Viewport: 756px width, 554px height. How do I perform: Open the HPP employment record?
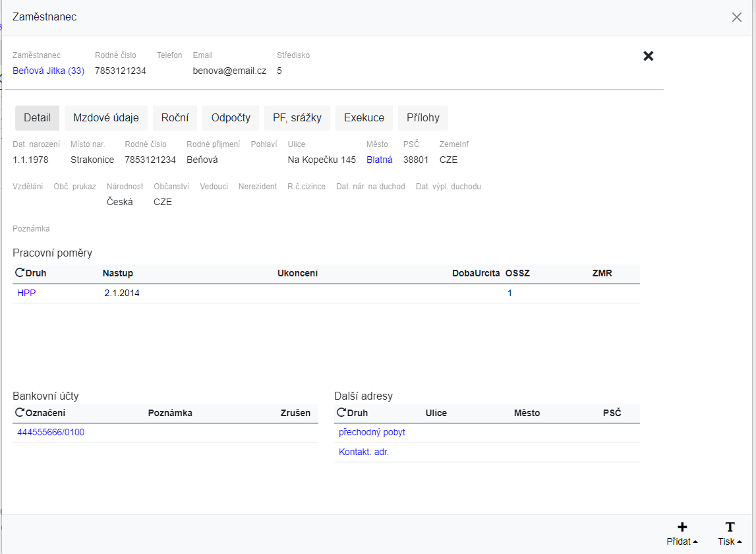coord(26,293)
